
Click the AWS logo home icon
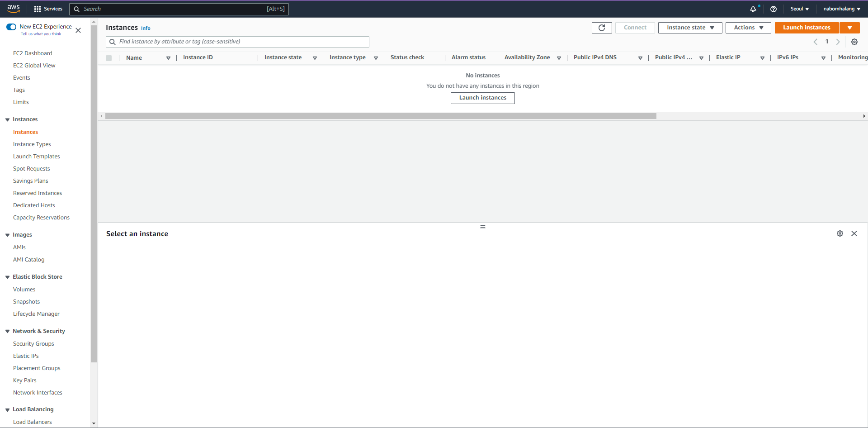click(14, 9)
